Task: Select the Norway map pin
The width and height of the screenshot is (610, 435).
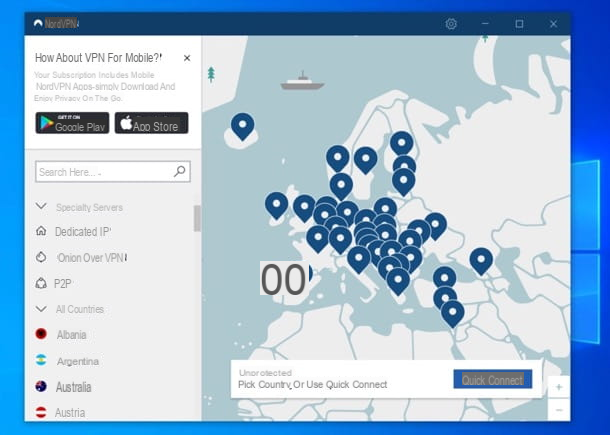Action: pyautogui.click(x=338, y=159)
